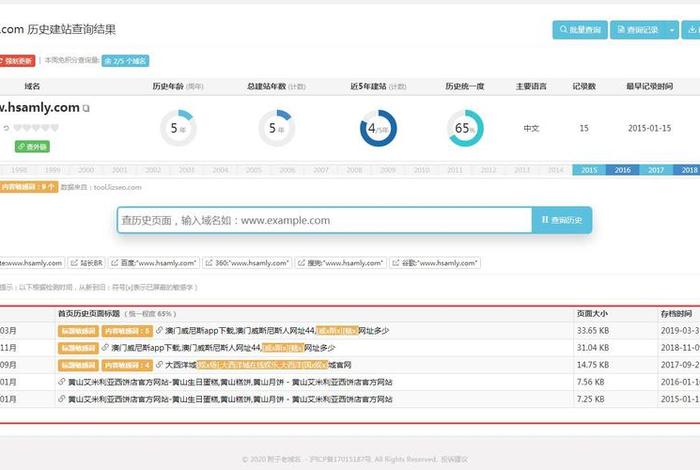
Task: Click the 大西洋城 title in the 14.75 KB row
Action: (x=258, y=365)
